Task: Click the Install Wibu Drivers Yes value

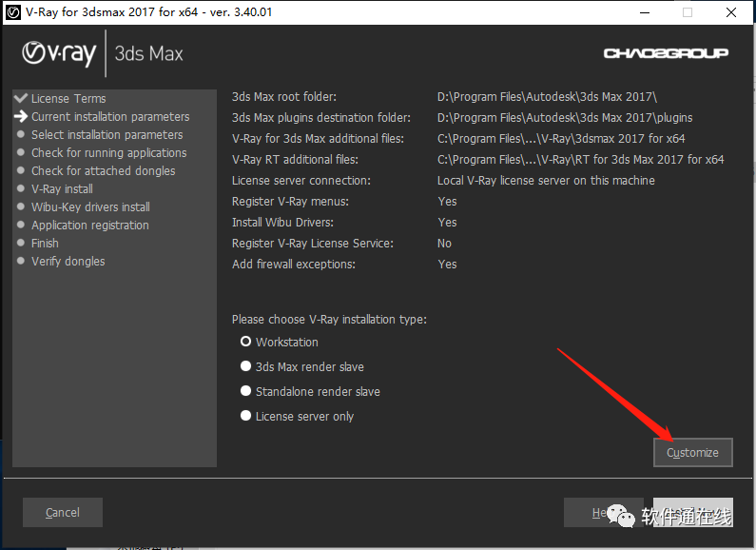Action: [x=448, y=223]
